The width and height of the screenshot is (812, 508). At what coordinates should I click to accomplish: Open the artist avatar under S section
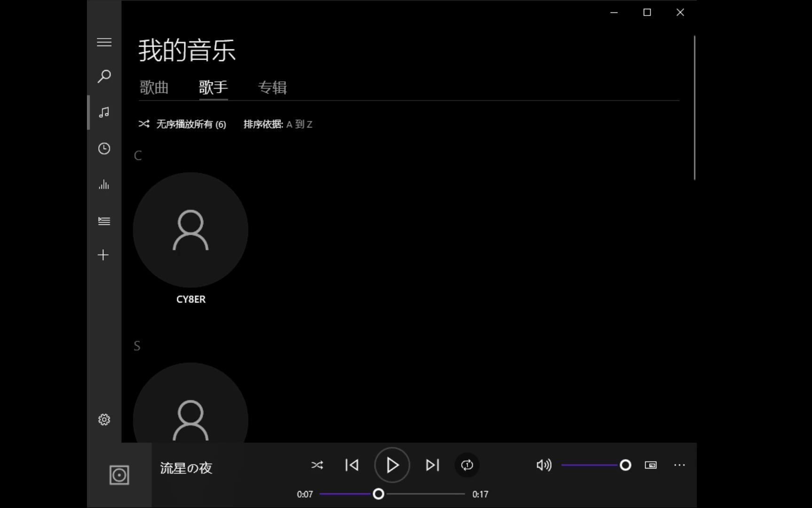coord(191,403)
